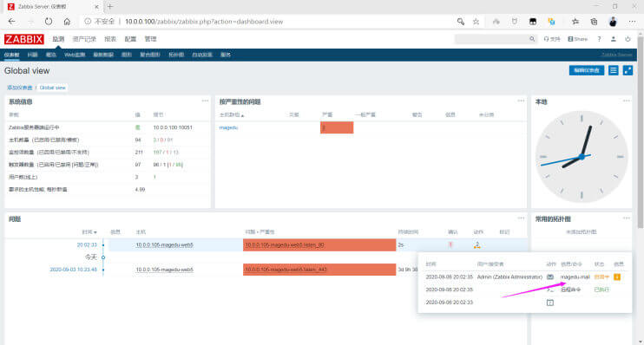Open the 配置 main menu
This screenshot has height=345, width=644.
[x=130, y=39]
